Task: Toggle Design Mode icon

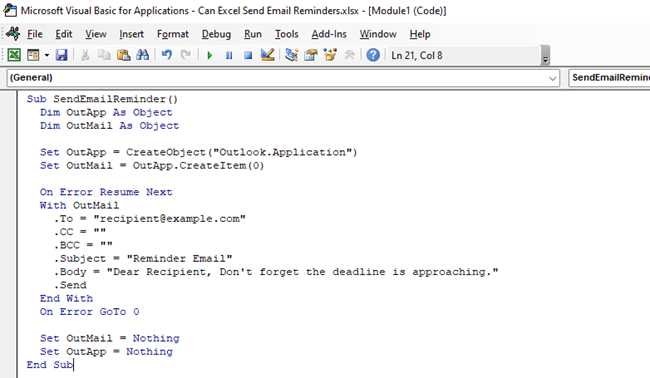Action: point(267,55)
